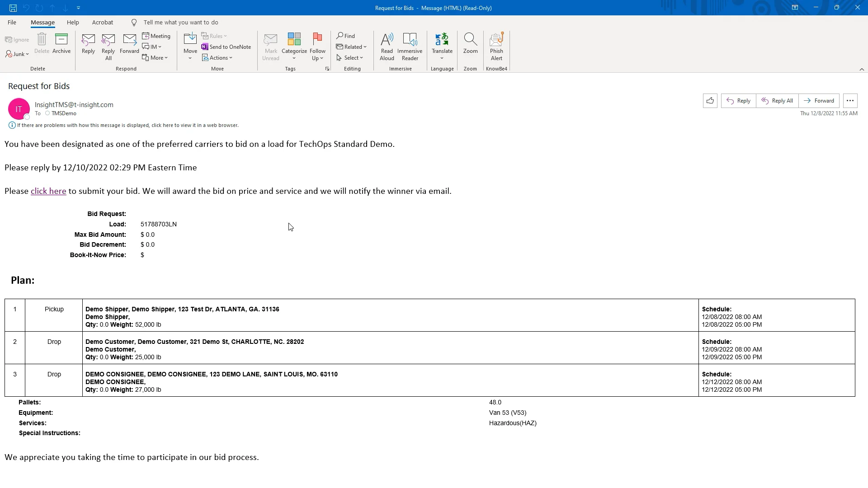Click the 'click here' bid link
This screenshot has width=868, height=488.
[48, 191]
